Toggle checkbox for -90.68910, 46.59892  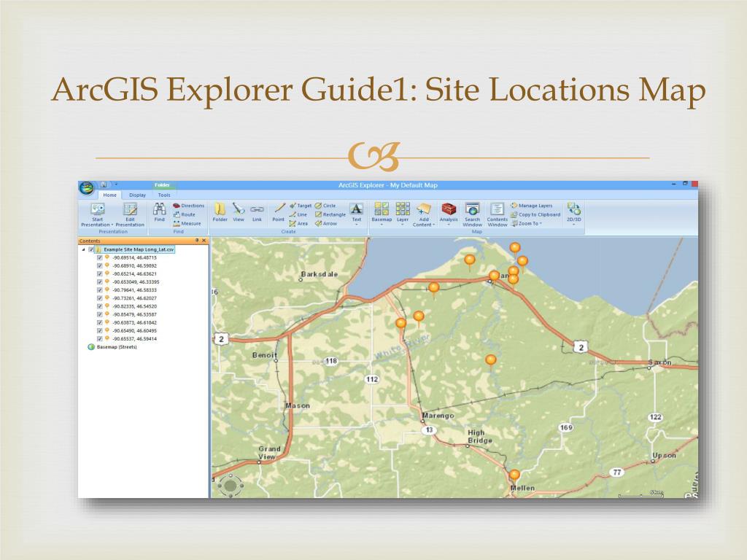click(x=99, y=265)
